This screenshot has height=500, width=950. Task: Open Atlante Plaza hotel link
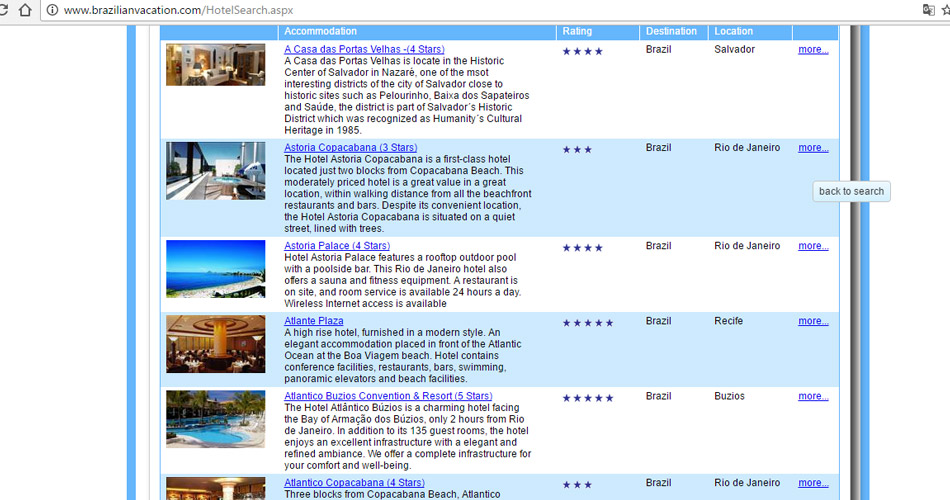click(x=314, y=321)
